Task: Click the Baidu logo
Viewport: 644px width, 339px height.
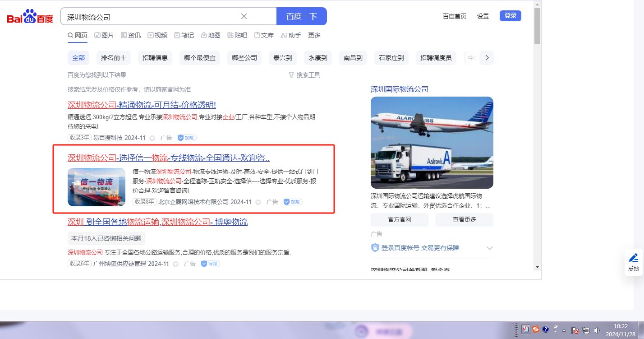Action: click(30, 17)
